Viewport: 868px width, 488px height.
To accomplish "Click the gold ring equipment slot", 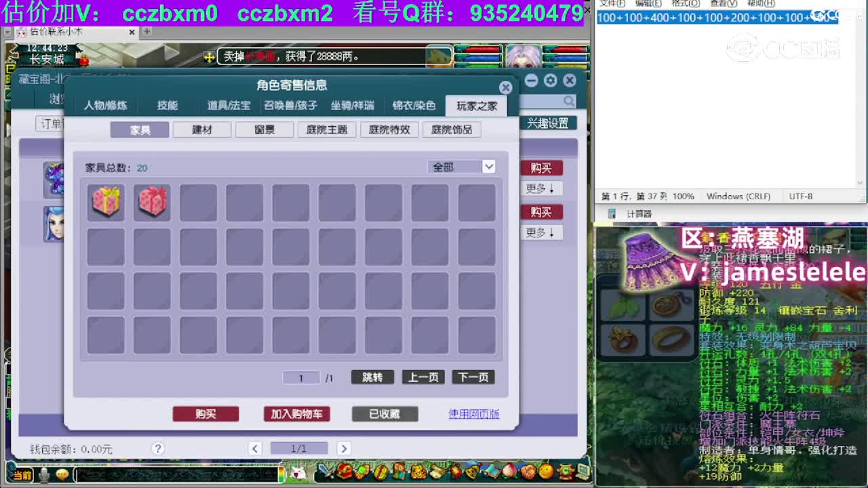I will 670,339.
